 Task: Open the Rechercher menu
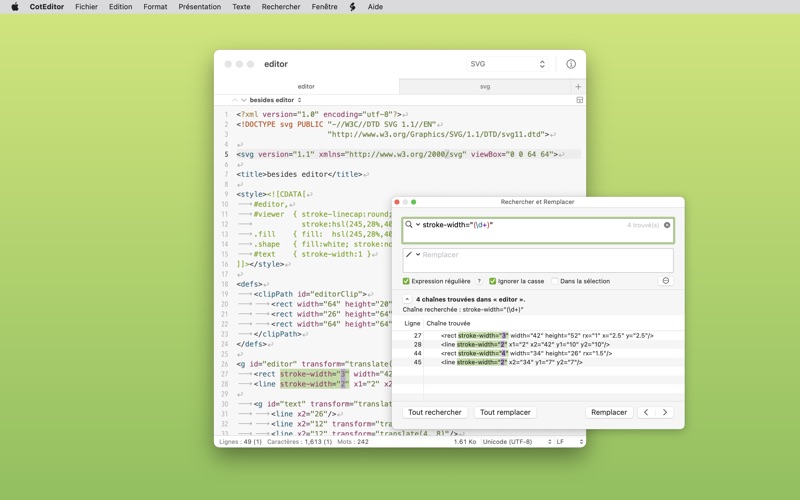pyautogui.click(x=281, y=7)
